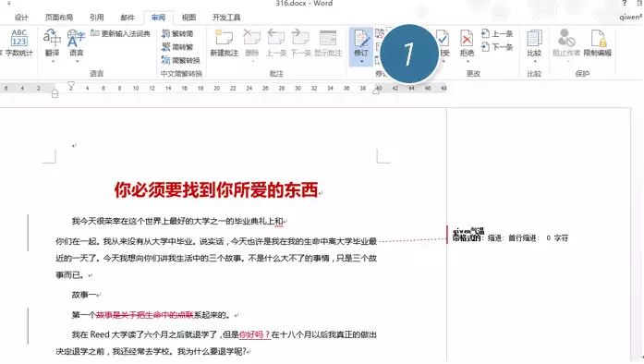644x364 pixels.
Task: Switch to the 开发工具 tab
Action: [226, 18]
